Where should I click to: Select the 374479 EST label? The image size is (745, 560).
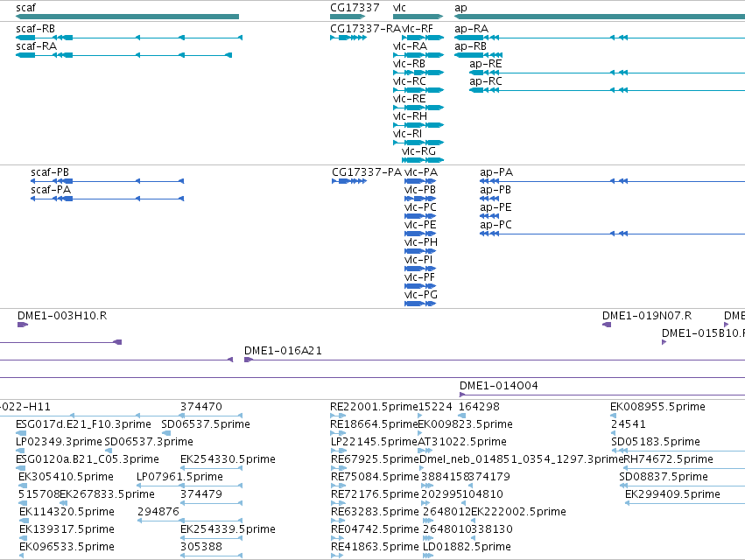tap(201, 494)
